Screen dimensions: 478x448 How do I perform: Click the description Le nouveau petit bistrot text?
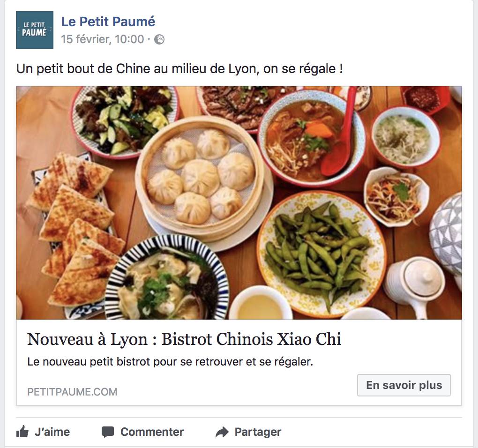tap(170, 362)
